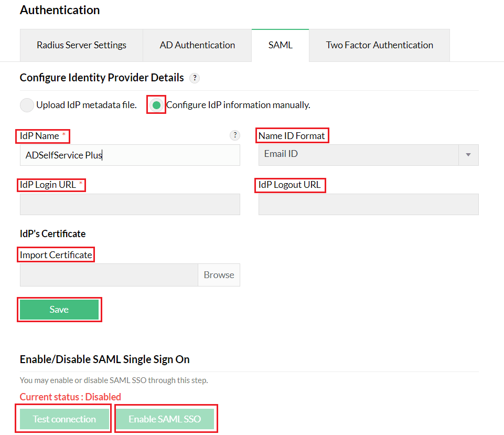Viewport: 504px width, 435px height.
Task: Switch to the Radius Server Settings tab
Action: (x=81, y=45)
